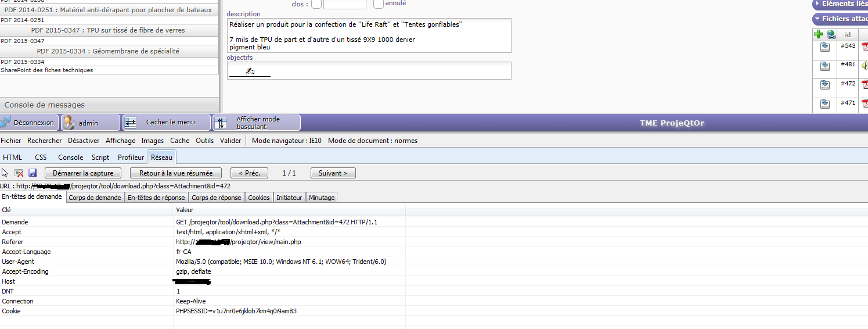
Task: Download attachment #543 via its download icon
Action: pyautogui.click(x=824, y=48)
